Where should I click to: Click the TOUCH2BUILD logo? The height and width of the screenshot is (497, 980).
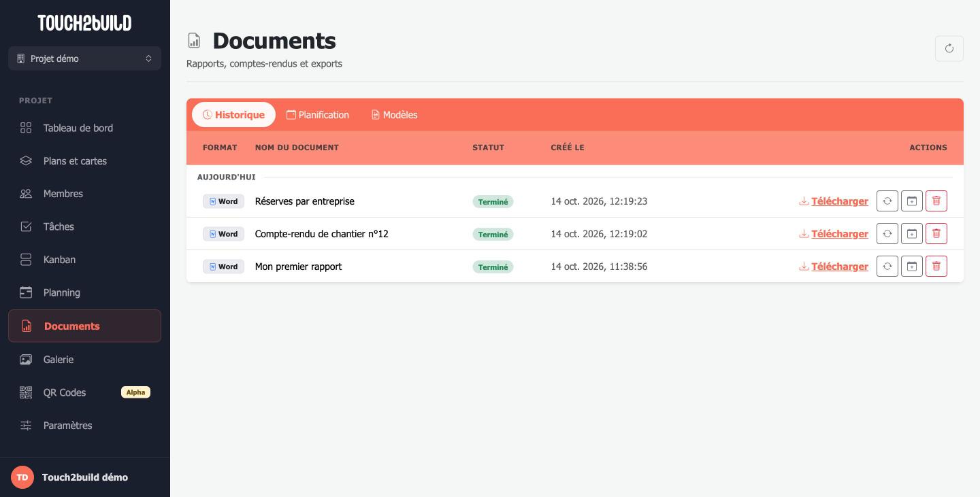tap(84, 23)
